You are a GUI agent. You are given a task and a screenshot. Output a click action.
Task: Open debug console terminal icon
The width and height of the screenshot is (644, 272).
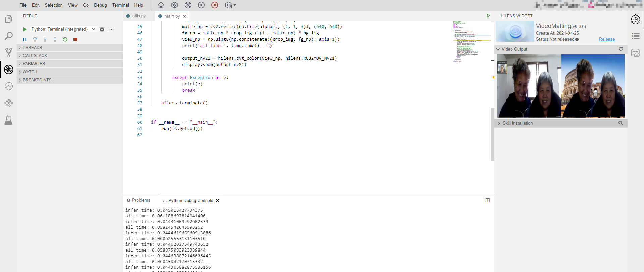tap(112, 29)
